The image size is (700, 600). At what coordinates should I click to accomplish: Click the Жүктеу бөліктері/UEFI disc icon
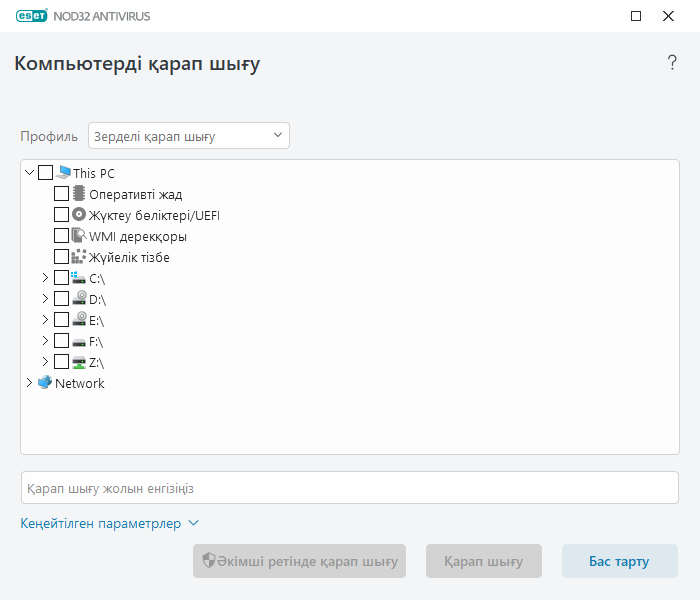click(79, 215)
